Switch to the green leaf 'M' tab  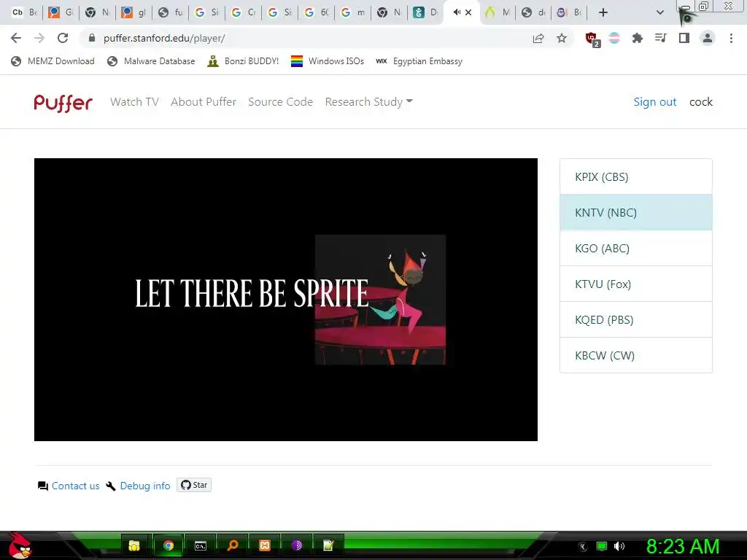pos(498,12)
